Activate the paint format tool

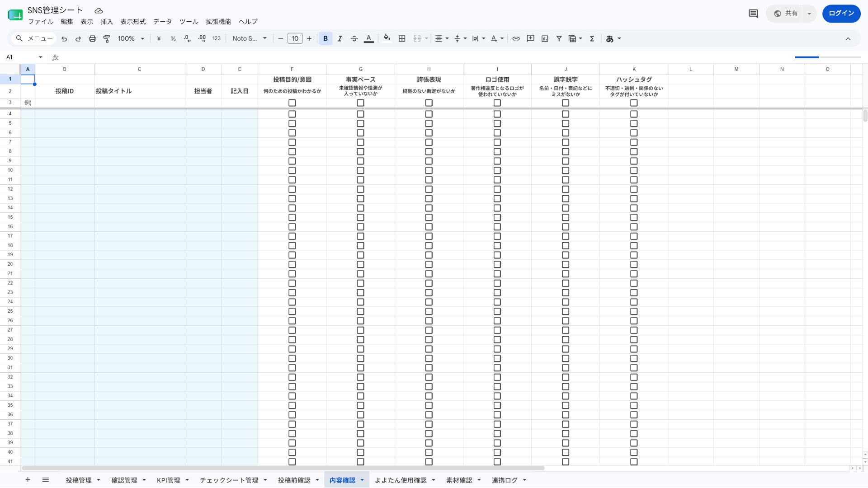tap(107, 39)
